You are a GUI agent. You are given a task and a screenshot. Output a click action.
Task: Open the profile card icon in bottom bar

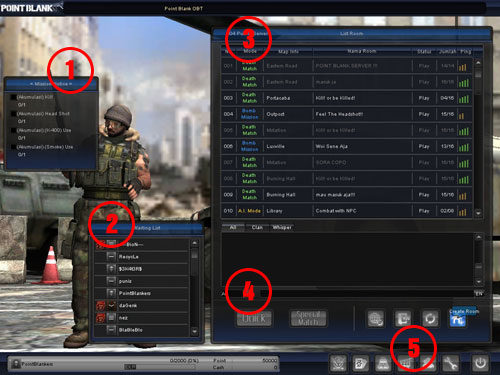coord(361,363)
